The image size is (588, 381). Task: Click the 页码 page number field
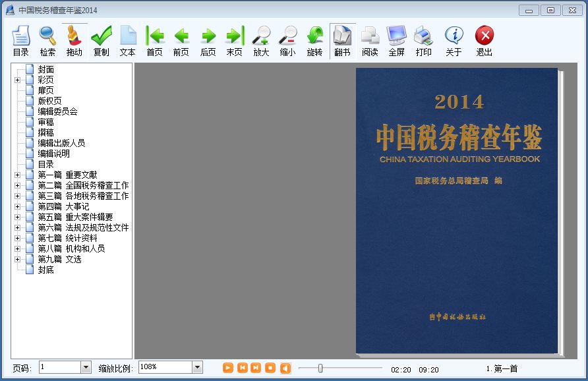tap(61, 368)
